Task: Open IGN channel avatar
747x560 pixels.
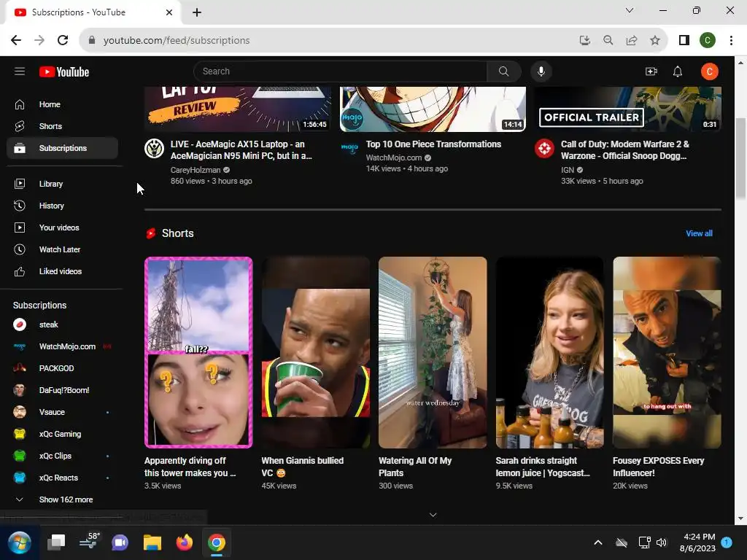Action: click(544, 149)
